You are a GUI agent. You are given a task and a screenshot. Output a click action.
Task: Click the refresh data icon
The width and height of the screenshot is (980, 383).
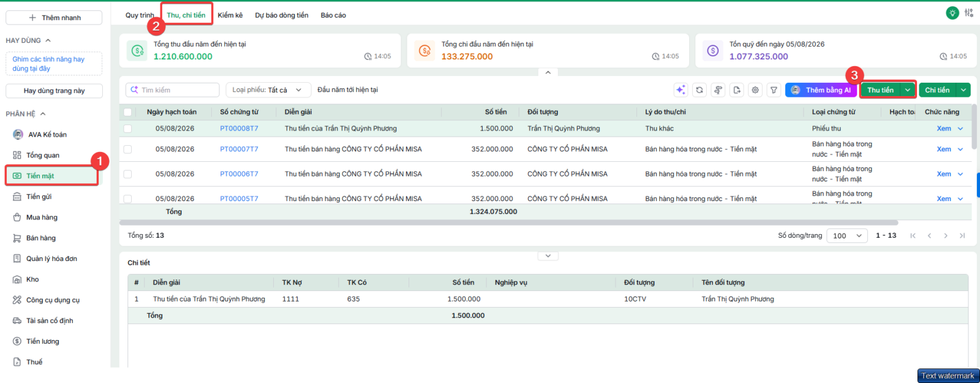click(x=699, y=90)
